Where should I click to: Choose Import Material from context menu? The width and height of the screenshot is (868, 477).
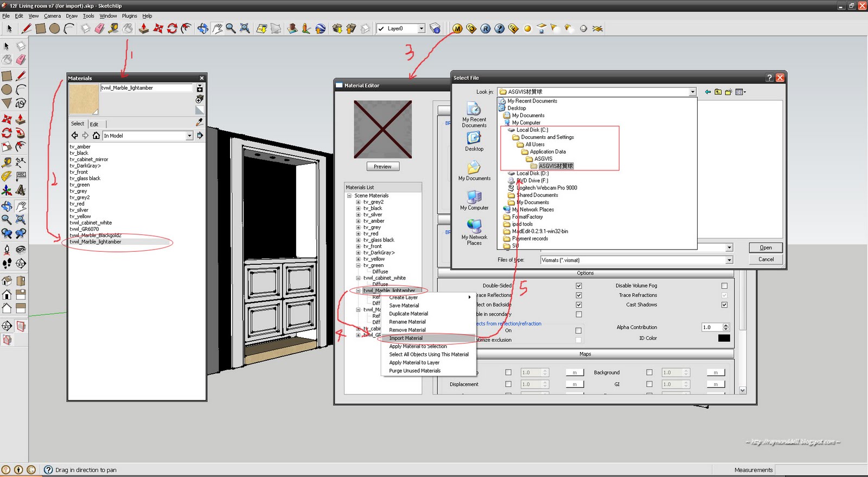pyautogui.click(x=429, y=338)
